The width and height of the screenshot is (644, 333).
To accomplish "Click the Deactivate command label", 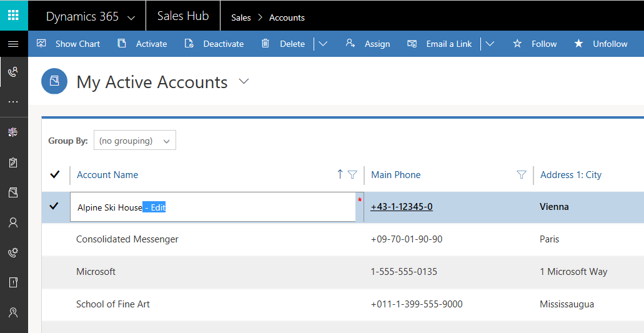I will point(224,44).
